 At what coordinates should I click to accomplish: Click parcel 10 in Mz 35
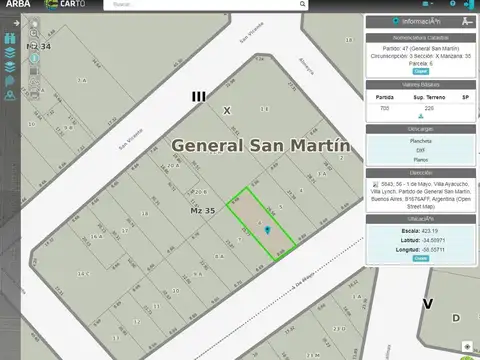point(176,291)
